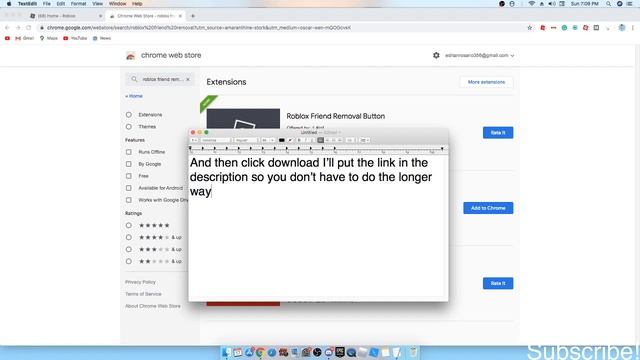Open Google Chrome from the Dock
This screenshot has height=360, width=640.
click(260, 352)
